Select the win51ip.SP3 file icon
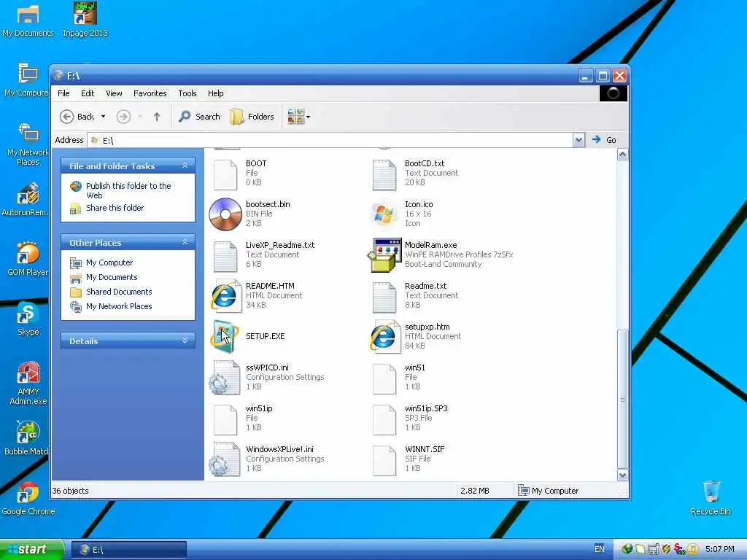 tap(384, 419)
